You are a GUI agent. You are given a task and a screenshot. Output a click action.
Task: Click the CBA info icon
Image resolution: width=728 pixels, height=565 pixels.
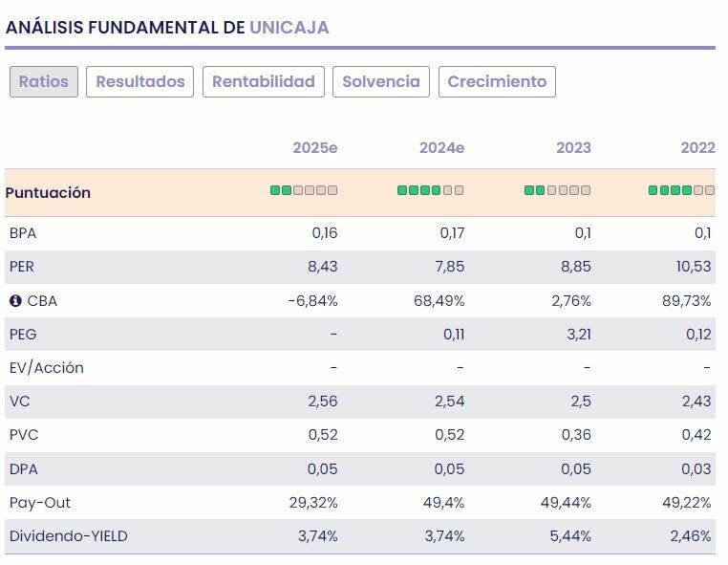[x=15, y=301]
